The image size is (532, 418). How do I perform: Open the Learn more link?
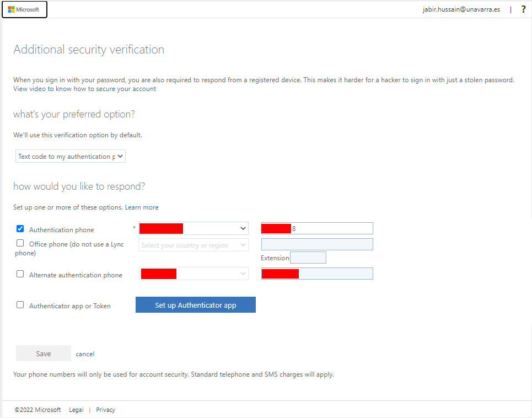[142, 207]
